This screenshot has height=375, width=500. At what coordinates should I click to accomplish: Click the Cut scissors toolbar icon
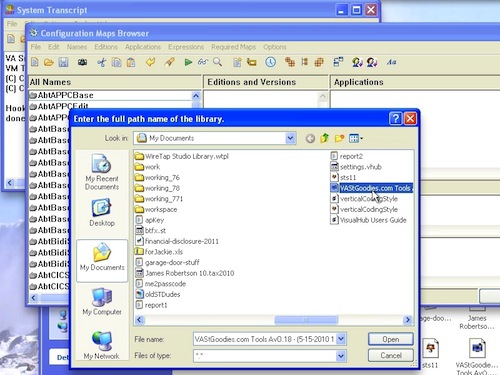tap(102, 62)
